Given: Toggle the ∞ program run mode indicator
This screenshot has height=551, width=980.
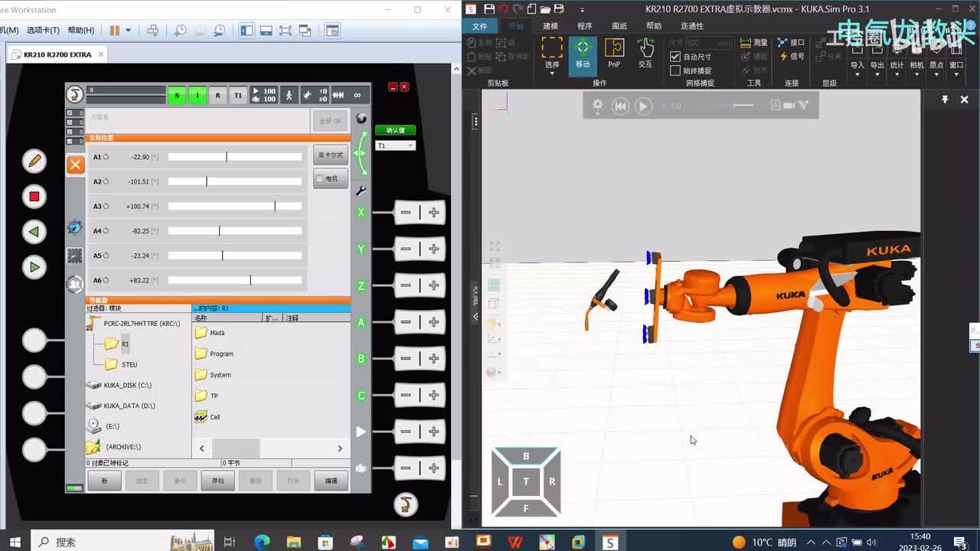Looking at the screenshot, I should [357, 96].
